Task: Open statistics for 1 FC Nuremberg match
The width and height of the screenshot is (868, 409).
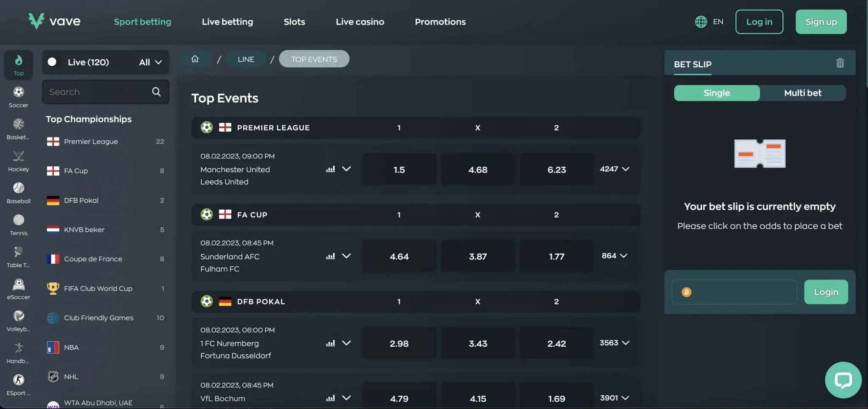Action: click(331, 343)
